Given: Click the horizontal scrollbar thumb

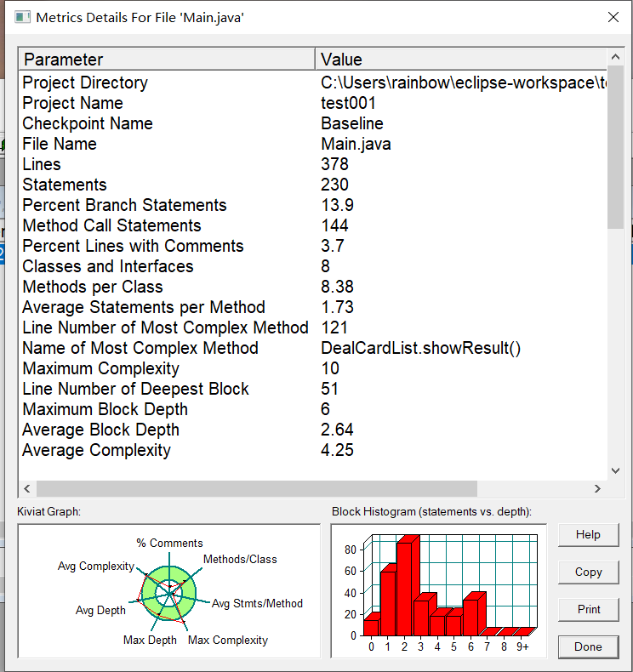Looking at the screenshot, I should click(257, 488).
